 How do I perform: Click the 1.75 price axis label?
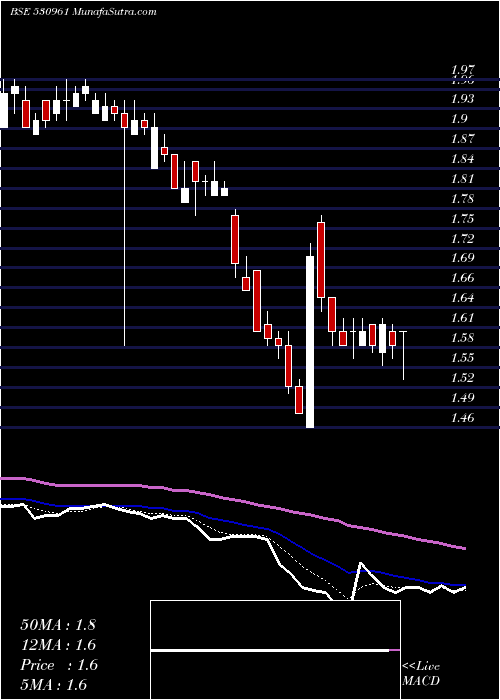point(462,218)
